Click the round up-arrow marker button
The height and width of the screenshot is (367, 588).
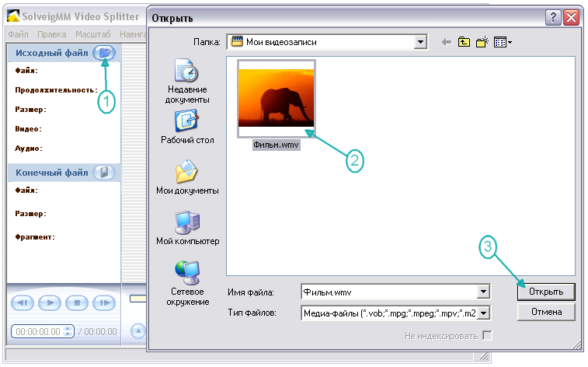click(x=138, y=331)
